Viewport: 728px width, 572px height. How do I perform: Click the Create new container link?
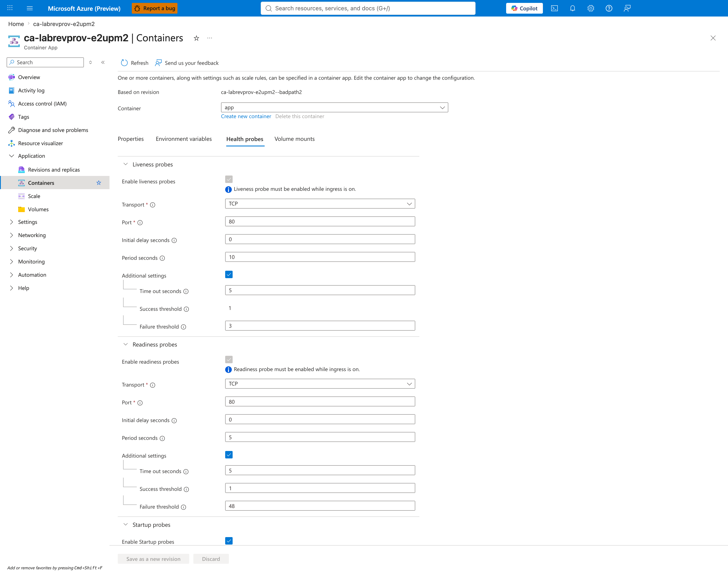coord(246,116)
